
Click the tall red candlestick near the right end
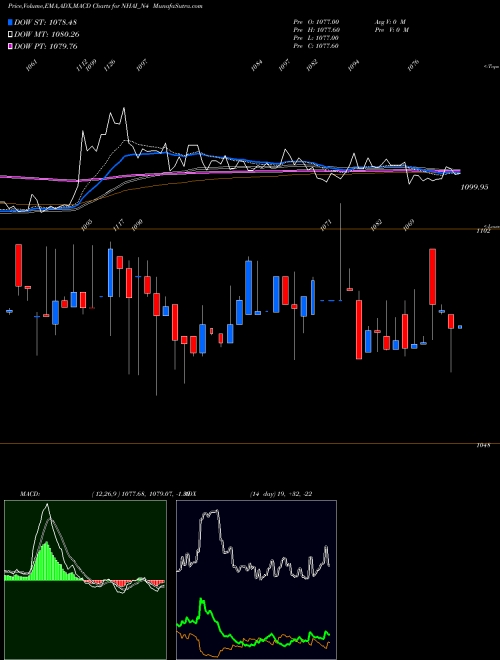(432, 277)
